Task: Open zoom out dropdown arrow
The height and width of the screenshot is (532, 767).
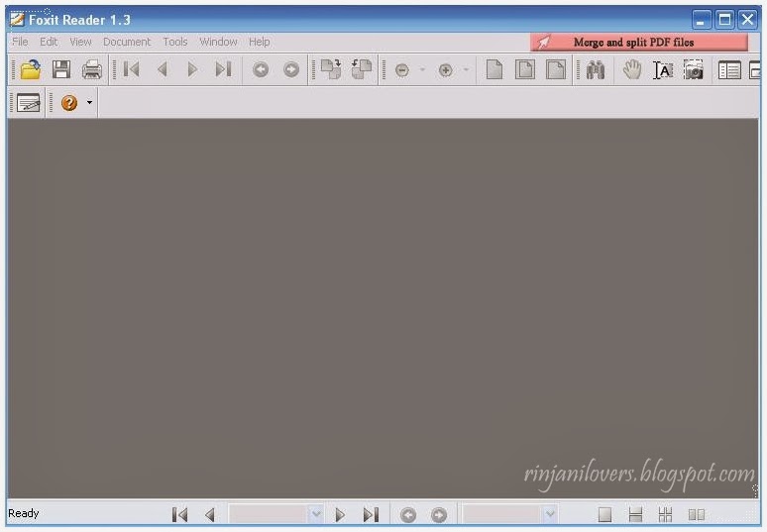Action: (422, 70)
